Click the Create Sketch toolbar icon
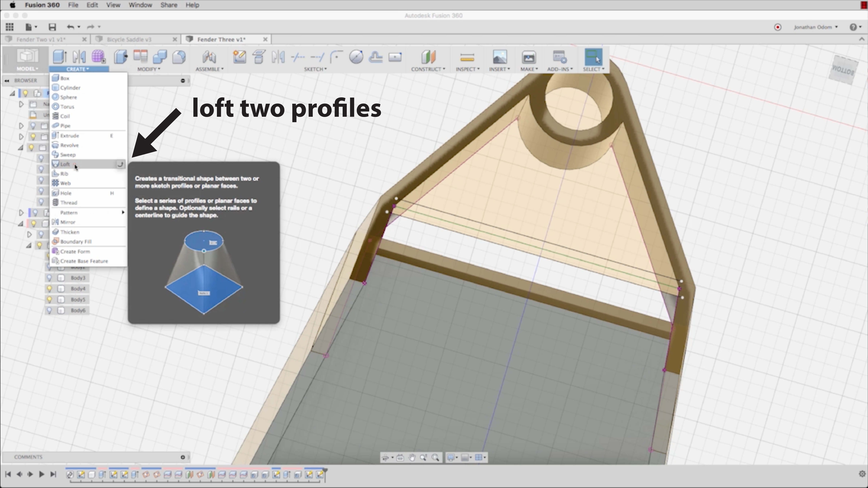 point(240,57)
